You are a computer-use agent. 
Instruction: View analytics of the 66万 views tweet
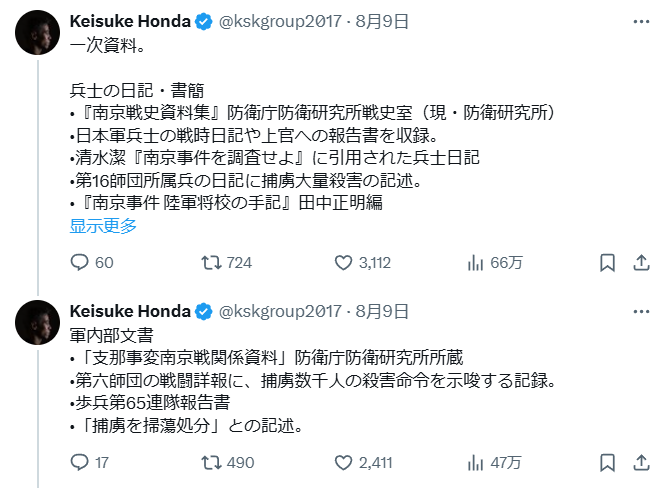pos(476,263)
